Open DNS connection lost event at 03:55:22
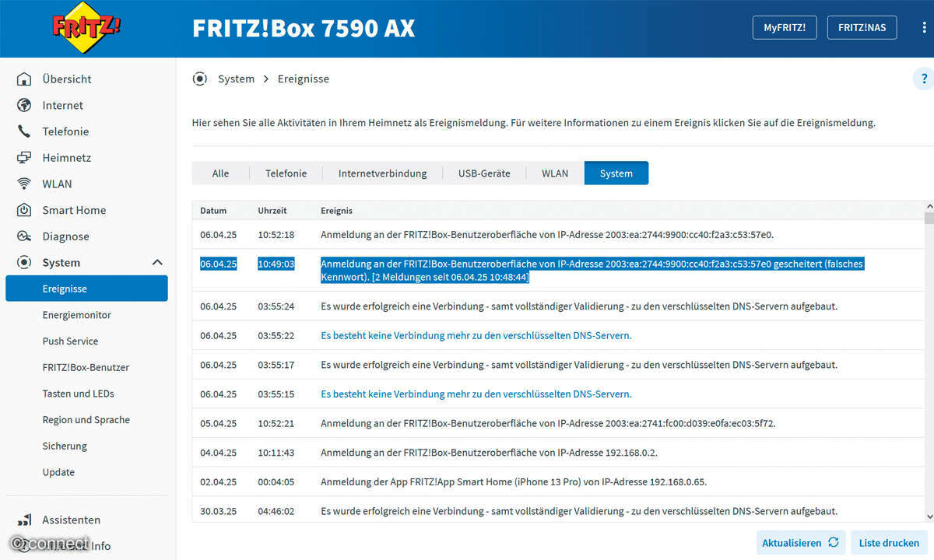The image size is (934, 560). 476,335
